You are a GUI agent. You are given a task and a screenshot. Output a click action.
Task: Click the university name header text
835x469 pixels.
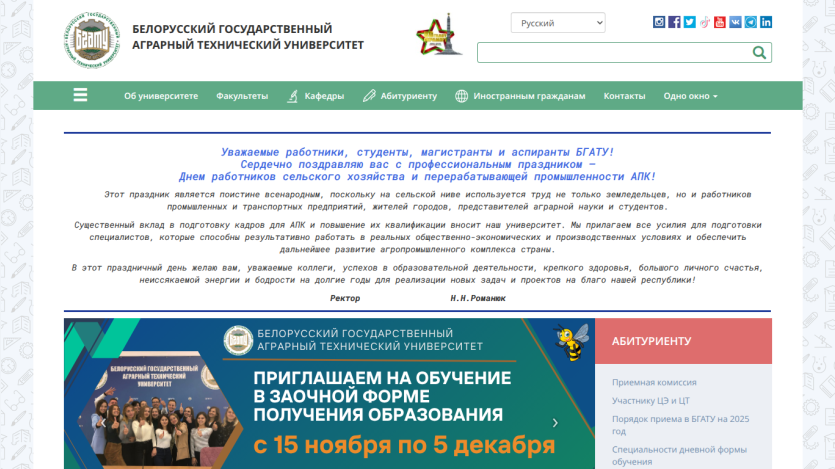click(248, 37)
